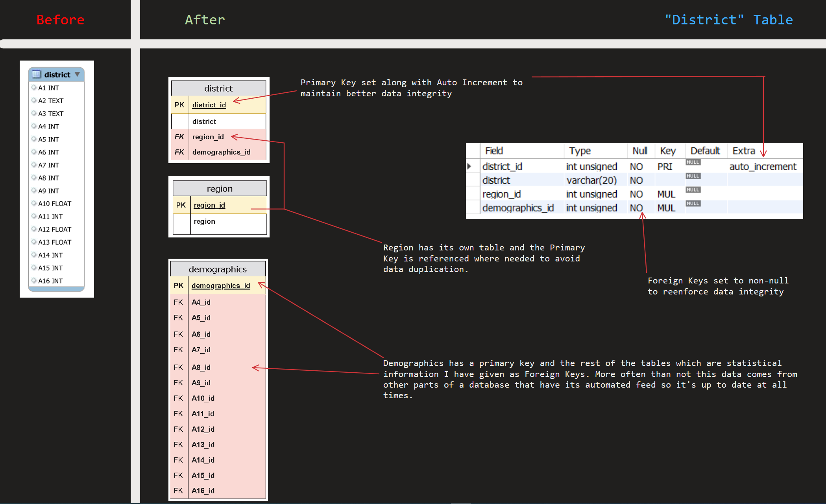Click the table icon beside the district header
The image size is (826, 504).
tap(37, 74)
